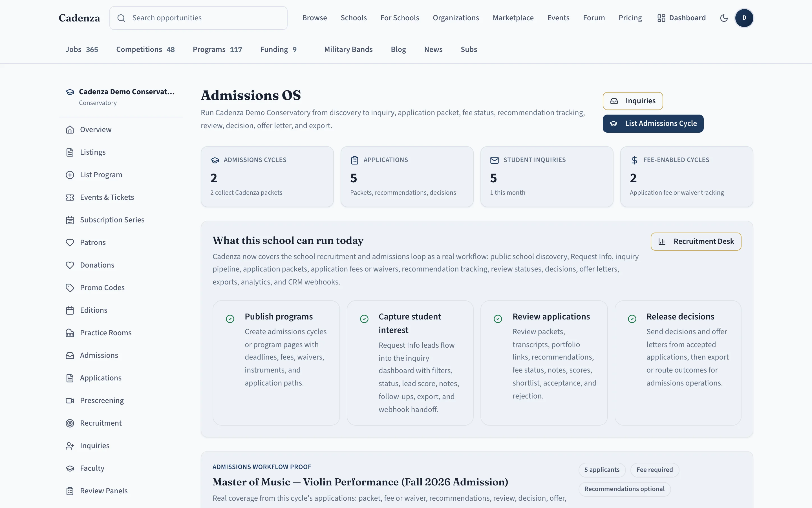Switch to the Programs tab

click(217, 49)
